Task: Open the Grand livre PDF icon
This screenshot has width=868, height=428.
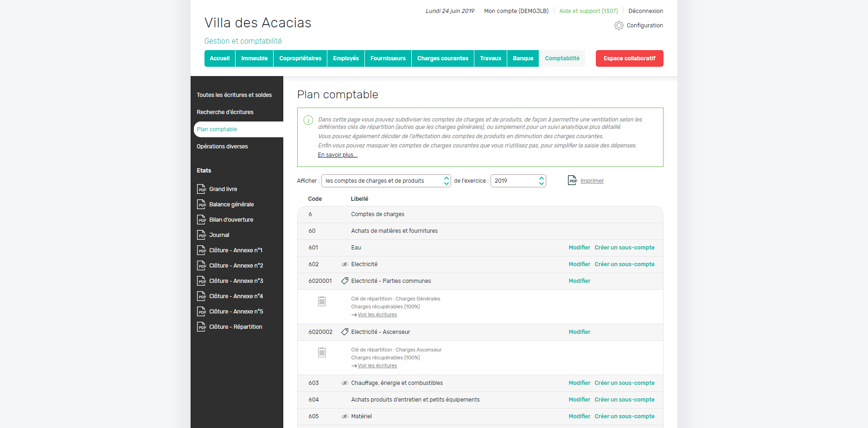Action: (201, 189)
